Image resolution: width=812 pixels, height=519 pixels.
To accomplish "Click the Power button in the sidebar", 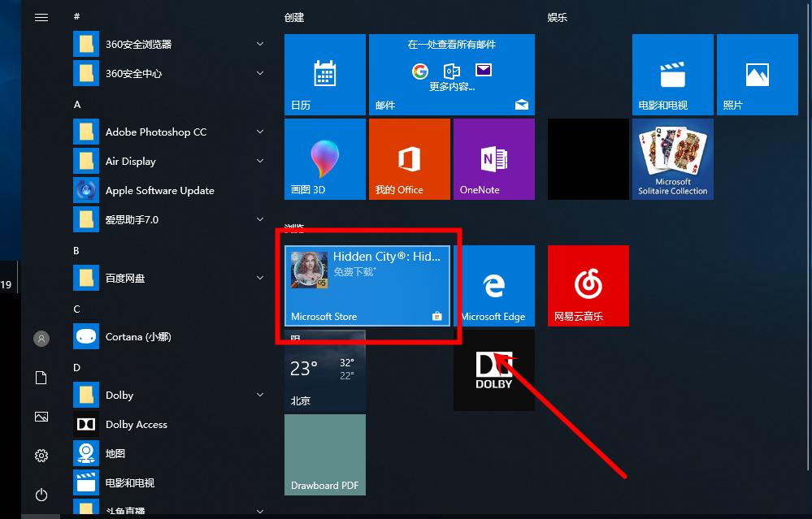I will [41, 495].
